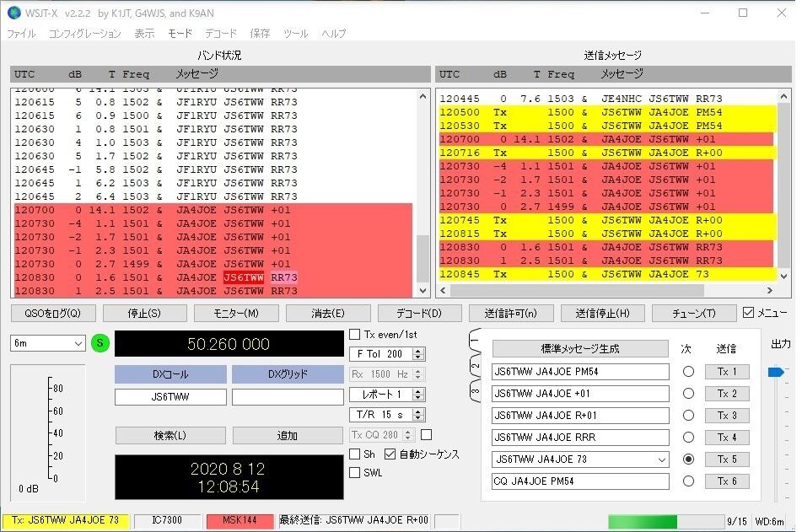The width and height of the screenshot is (802, 532).
Task: Click the デコード(D) button
Action: [419, 313]
